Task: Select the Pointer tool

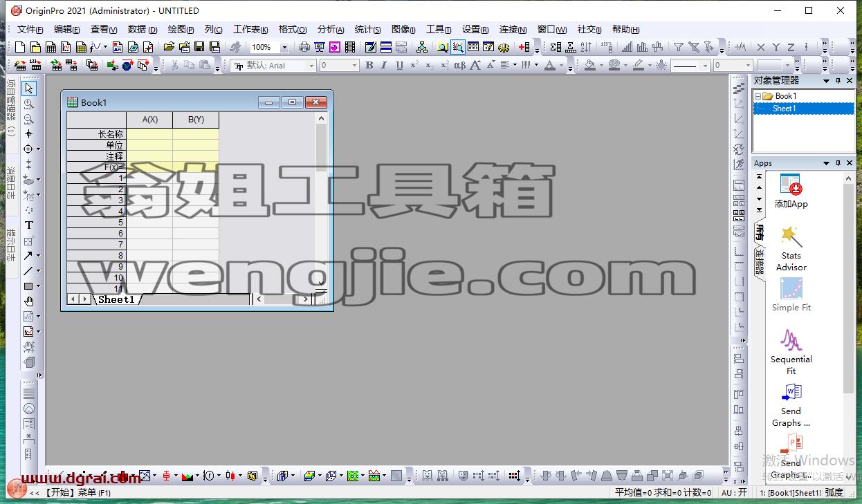Action: tap(28, 88)
